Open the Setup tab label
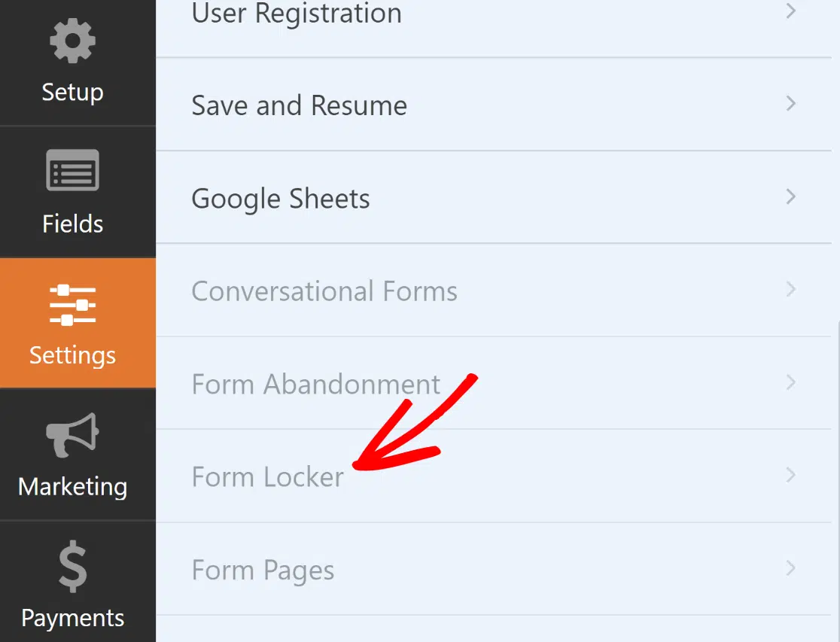840x642 pixels. pos(72,92)
